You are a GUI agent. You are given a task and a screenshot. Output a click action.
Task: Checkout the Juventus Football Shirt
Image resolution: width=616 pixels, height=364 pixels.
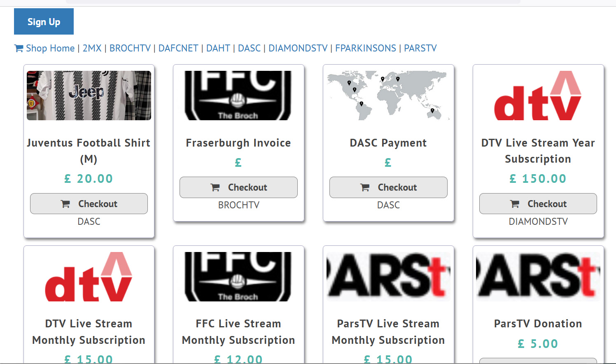click(x=89, y=204)
